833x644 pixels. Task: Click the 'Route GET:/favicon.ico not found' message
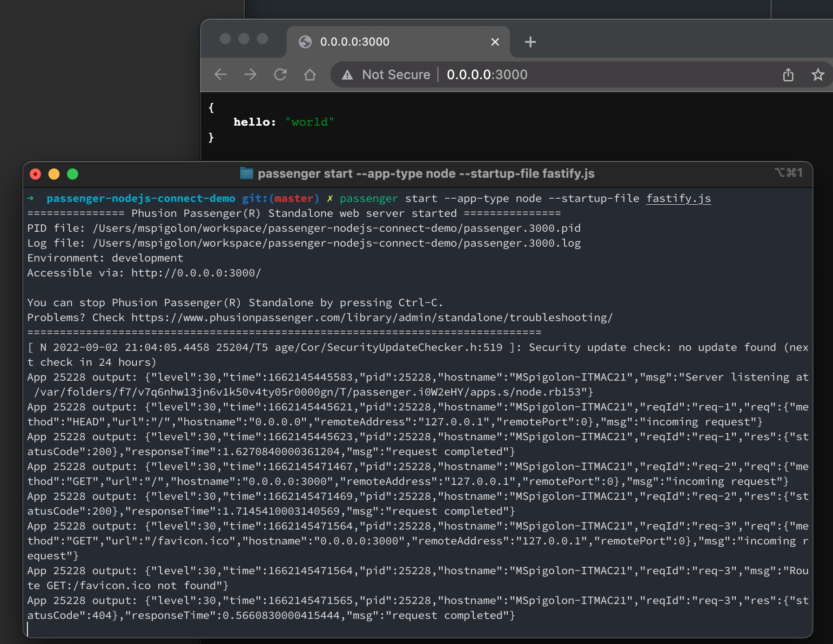point(418,578)
